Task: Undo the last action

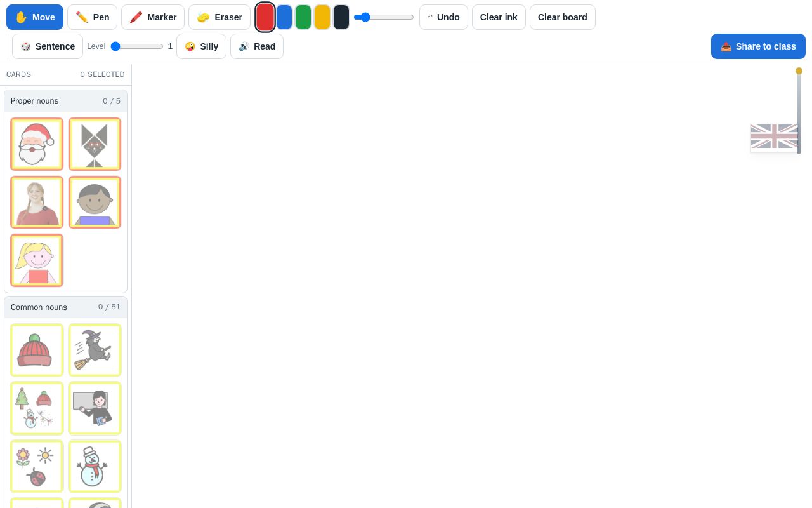Action: click(x=443, y=17)
